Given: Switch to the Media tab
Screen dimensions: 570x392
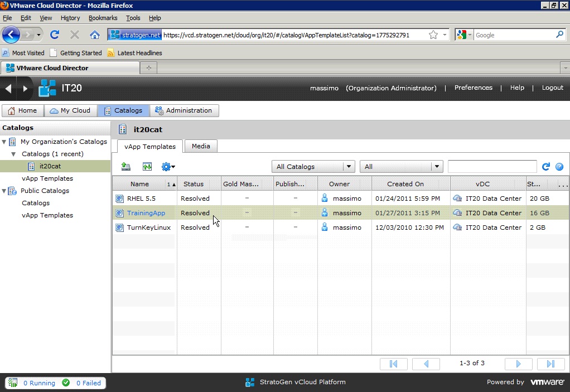Looking at the screenshot, I should pyautogui.click(x=201, y=146).
